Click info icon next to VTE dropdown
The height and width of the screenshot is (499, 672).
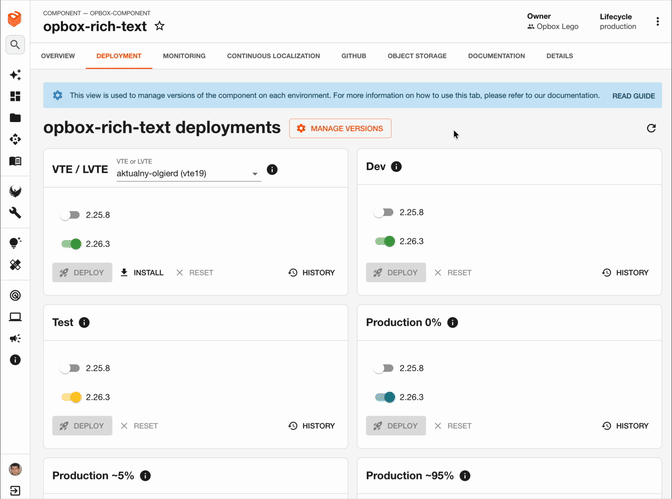pyautogui.click(x=272, y=169)
